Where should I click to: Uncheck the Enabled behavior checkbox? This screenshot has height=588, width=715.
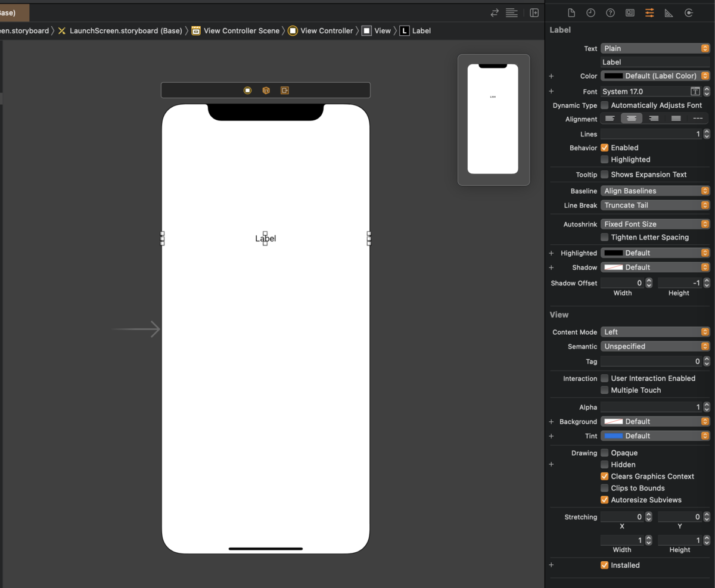[x=605, y=148]
